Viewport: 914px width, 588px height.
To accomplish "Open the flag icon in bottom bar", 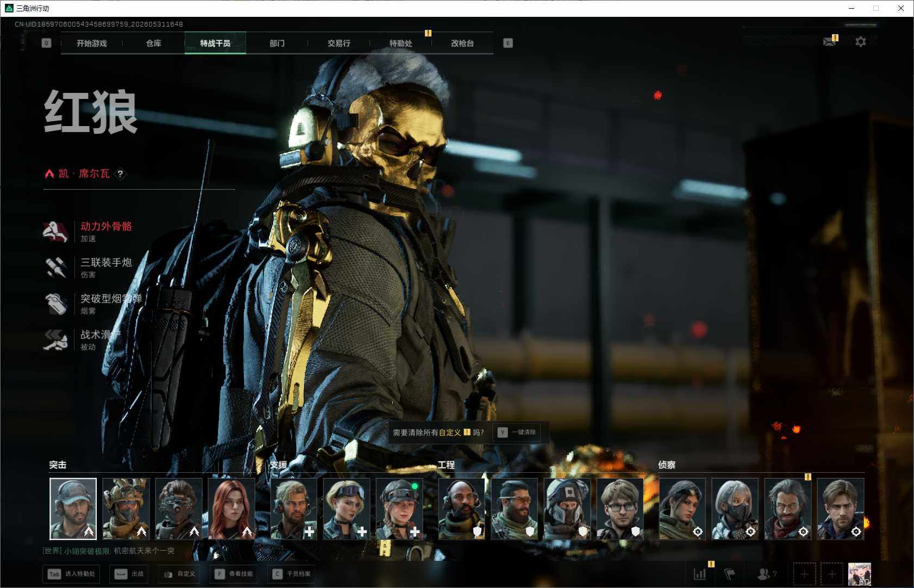I will [x=729, y=574].
